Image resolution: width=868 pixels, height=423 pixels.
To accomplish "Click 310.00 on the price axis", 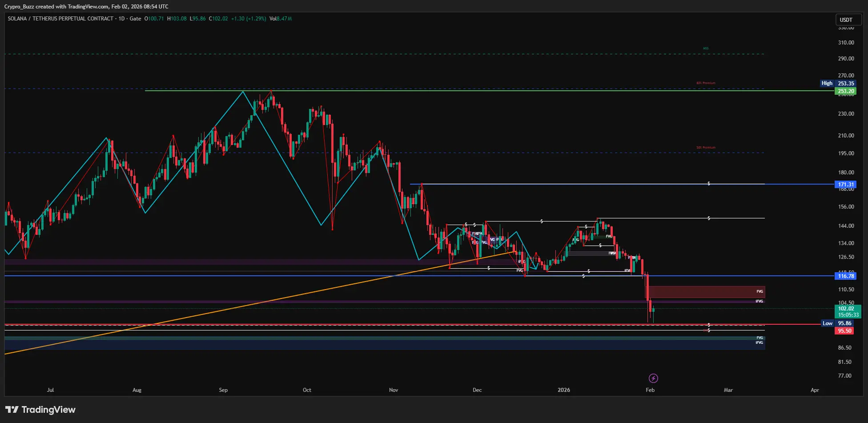I will click(x=846, y=43).
